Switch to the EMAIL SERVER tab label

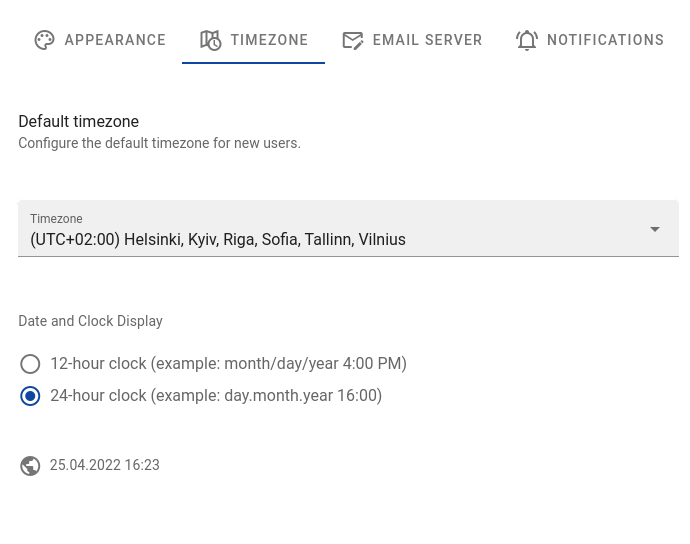point(427,40)
